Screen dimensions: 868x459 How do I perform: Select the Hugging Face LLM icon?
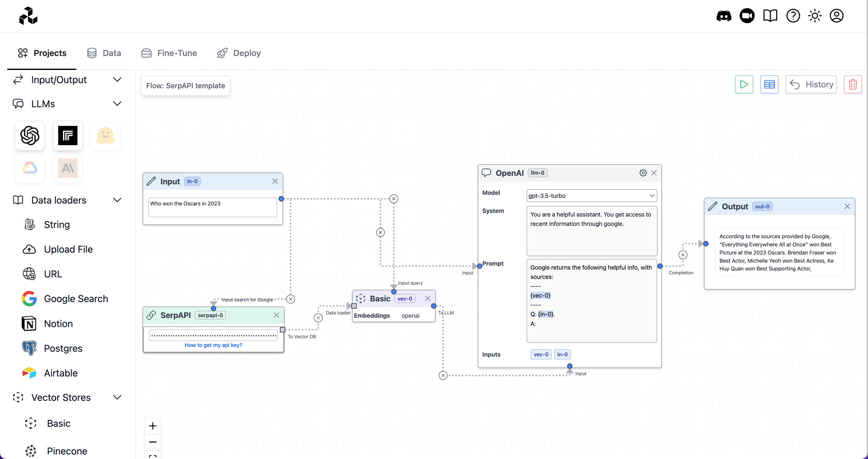105,135
